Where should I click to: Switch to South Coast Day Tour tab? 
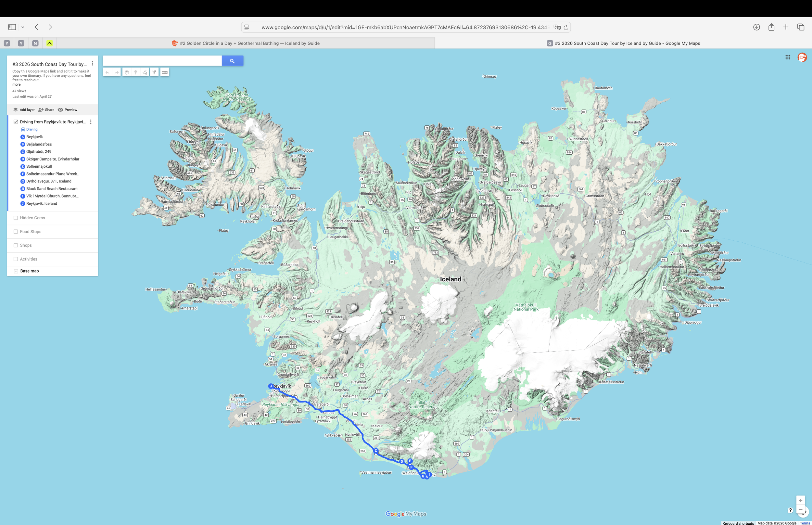pos(624,43)
